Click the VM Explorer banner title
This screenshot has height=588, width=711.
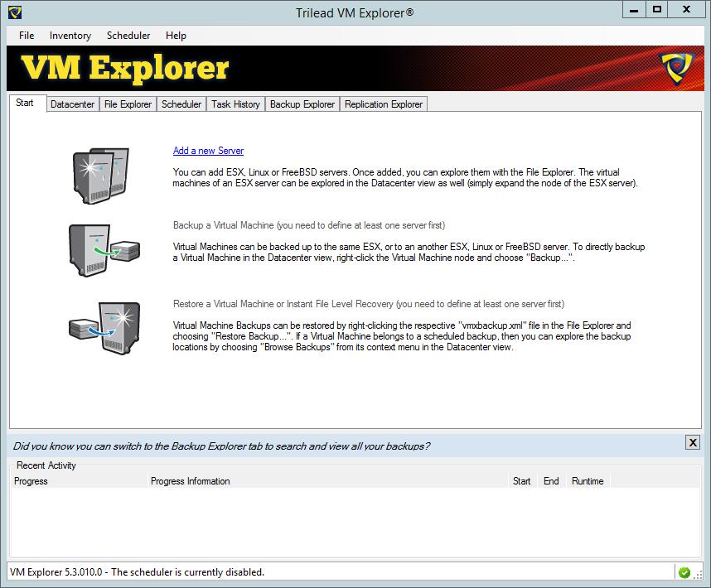click(x=125, y=69)
